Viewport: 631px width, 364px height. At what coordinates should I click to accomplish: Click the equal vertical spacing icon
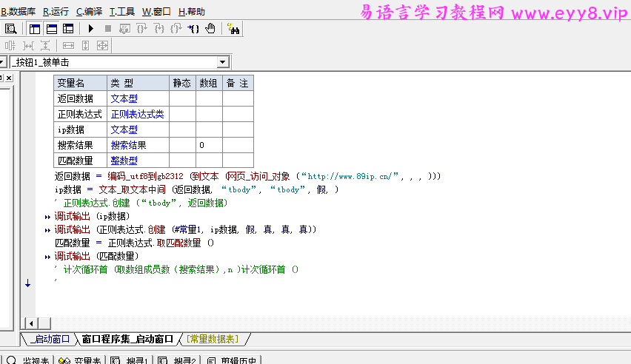click(45, 45)
